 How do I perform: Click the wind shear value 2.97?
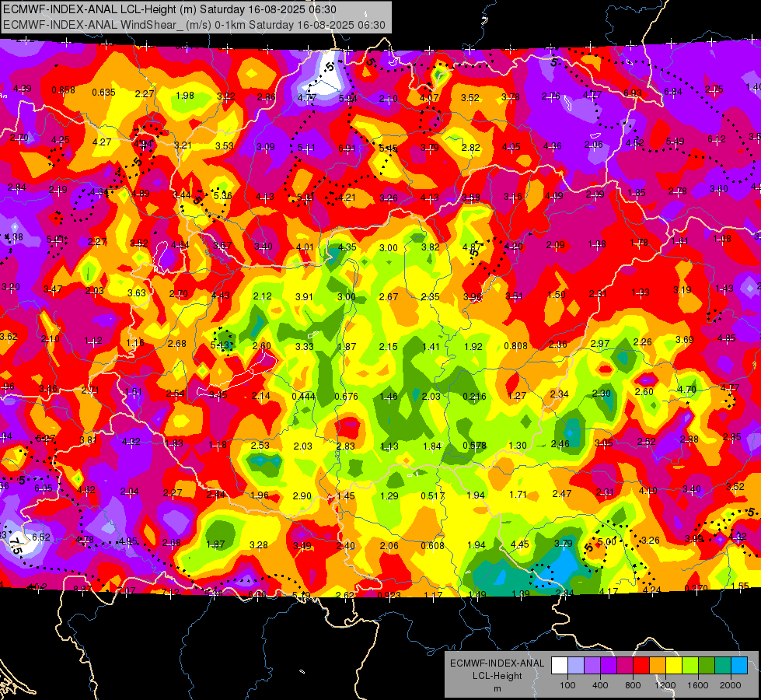click(x=600, y=344)
